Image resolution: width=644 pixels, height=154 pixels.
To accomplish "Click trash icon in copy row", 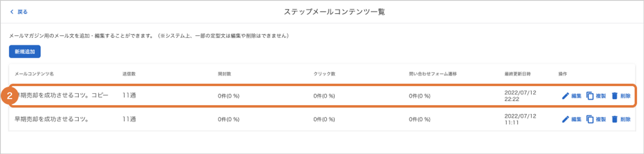I will pos(614,96).
